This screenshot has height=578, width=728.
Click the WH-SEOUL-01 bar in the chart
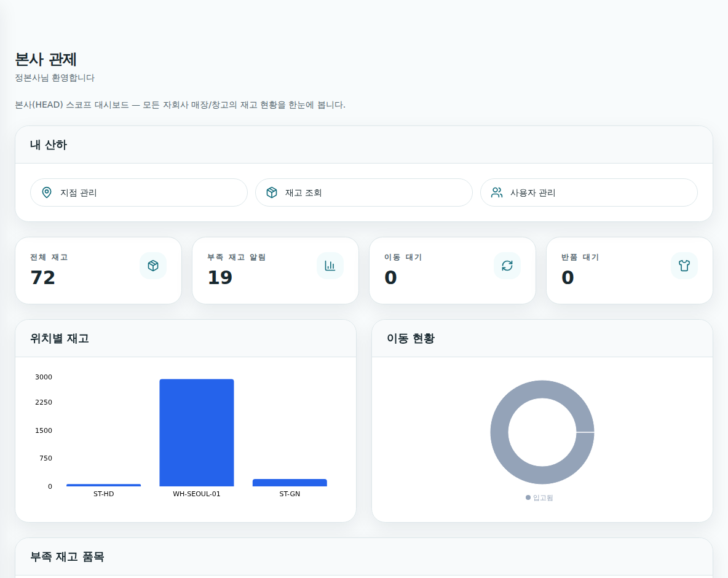(x=197, y=433)
